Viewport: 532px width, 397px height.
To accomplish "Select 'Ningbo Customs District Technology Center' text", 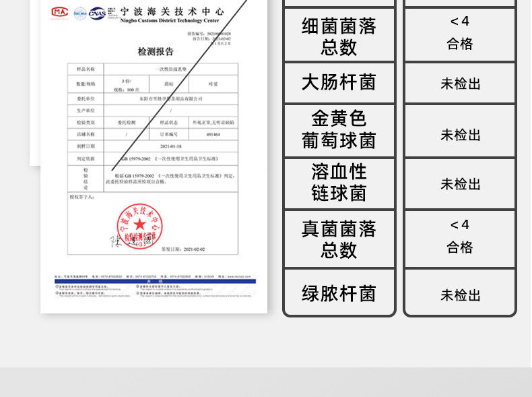I will click(x=170, y=21).
